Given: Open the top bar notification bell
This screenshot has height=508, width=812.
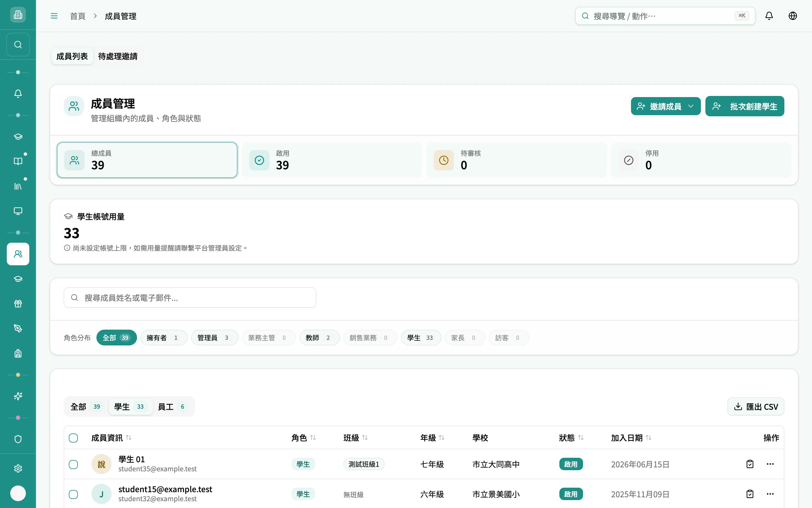Looking at the screenshot, I should pos(769,16).
